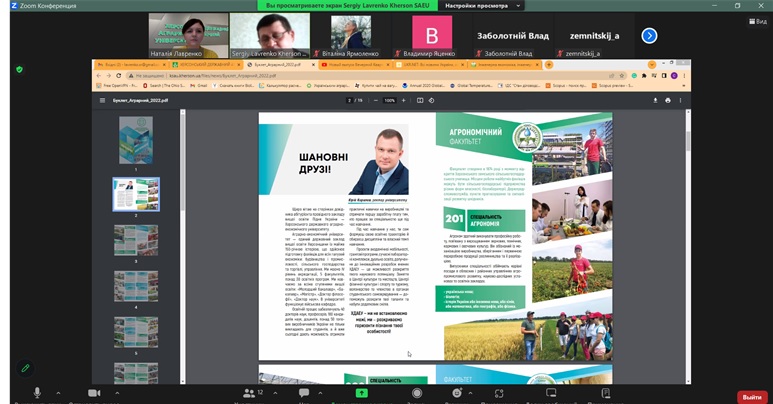773x404 pixels.
Task: Click the PDF fit to page icon
Action: (420, 100)
